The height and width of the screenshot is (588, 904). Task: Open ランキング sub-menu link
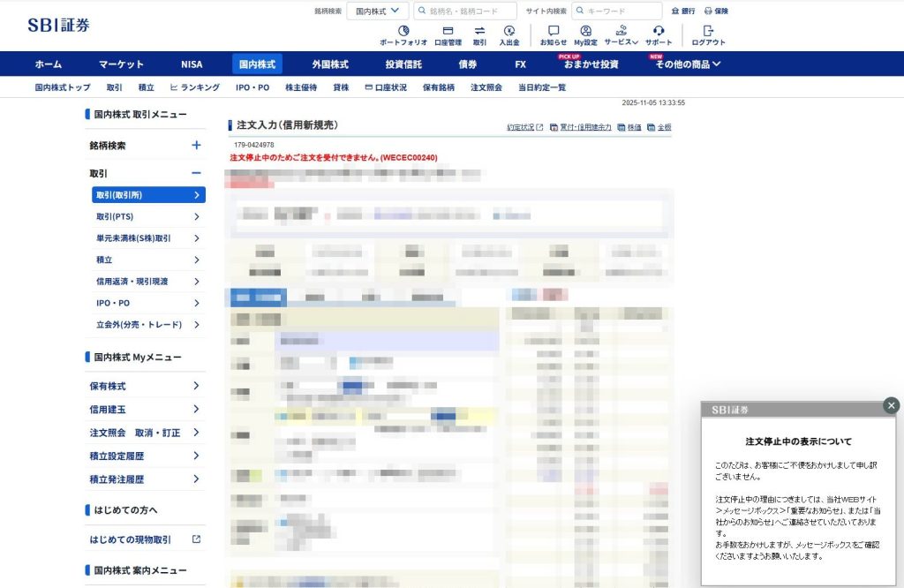click(195, 87)
